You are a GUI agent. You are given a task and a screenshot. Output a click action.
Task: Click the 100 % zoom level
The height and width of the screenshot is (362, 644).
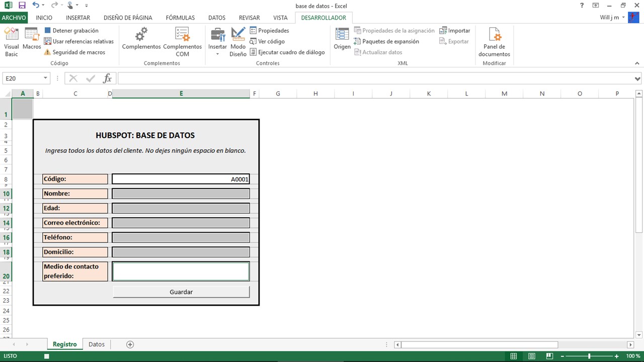point(633,356)
